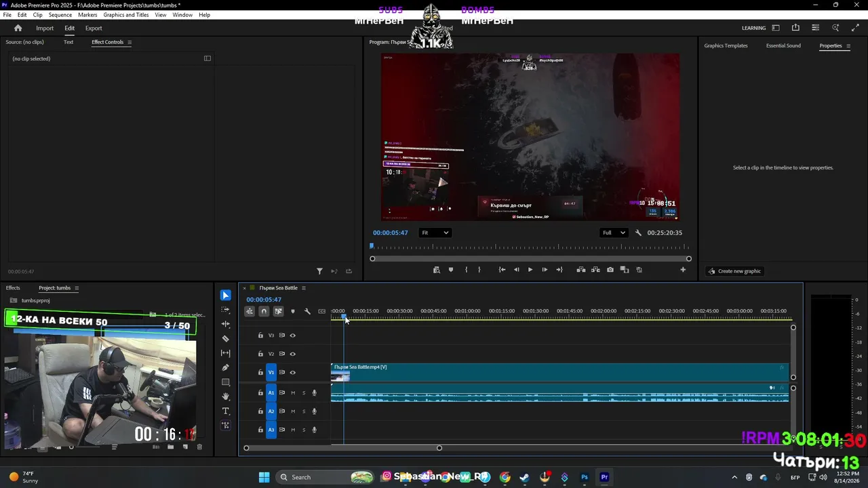Click the timeline caption track options icon
Screen dimensions: 868x488
(x=322, y=311)
